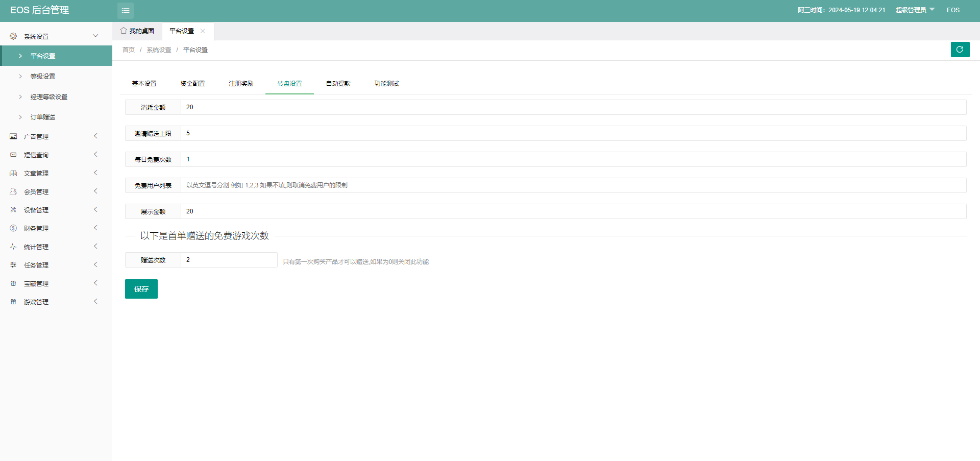This screenshot has height=461, width=980.
Task: Click the 会员管理 user icon
Action: click(x=13, y=191)
